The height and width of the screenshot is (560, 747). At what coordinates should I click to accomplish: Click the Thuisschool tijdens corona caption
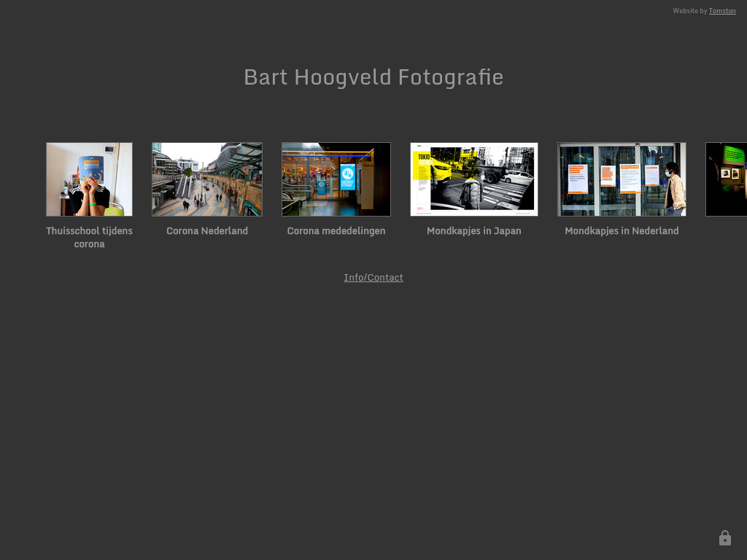pyautogui.click(x=89, y=237)
